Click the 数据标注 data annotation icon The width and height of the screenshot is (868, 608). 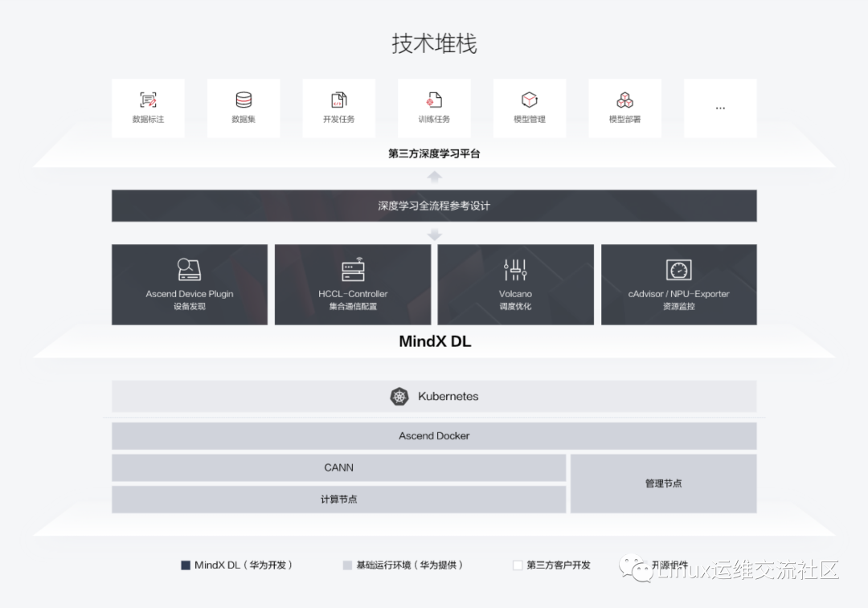[148, 100]
